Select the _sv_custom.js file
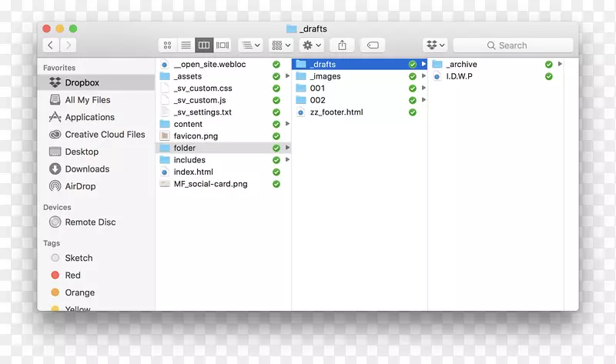Viewport: 616px width, 364px height. tap(223, 100)
